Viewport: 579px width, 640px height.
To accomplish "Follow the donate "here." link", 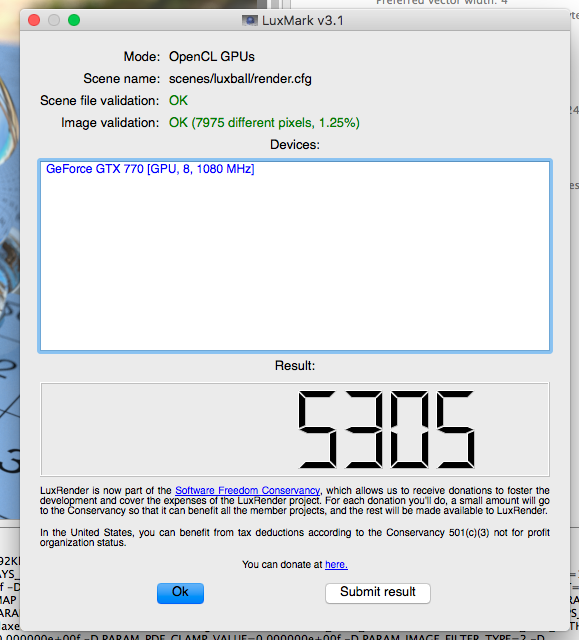I will tap(336, 564).
